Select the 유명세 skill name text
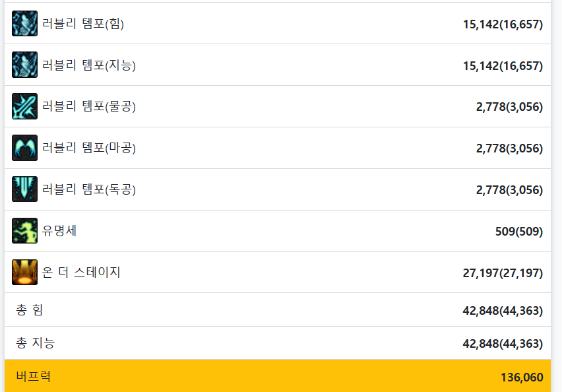Screen dimensions: 562x392 click(x=59, y=231)
